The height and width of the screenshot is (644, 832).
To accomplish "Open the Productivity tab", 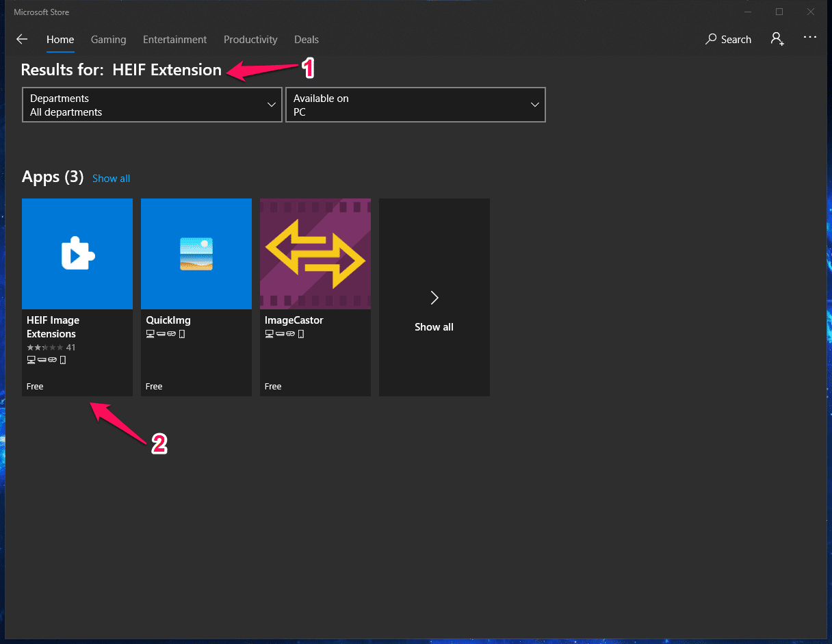I will coord(250,39).
